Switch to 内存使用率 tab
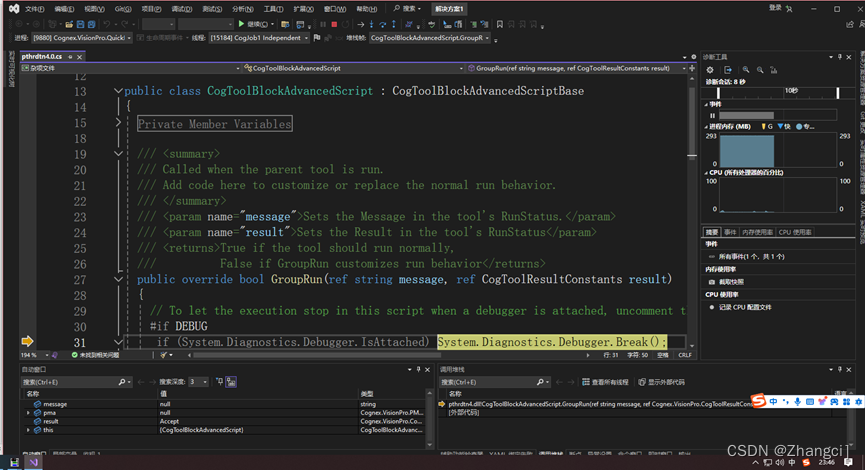Viewport: 865px width, 470px height. tap(757, 232)
